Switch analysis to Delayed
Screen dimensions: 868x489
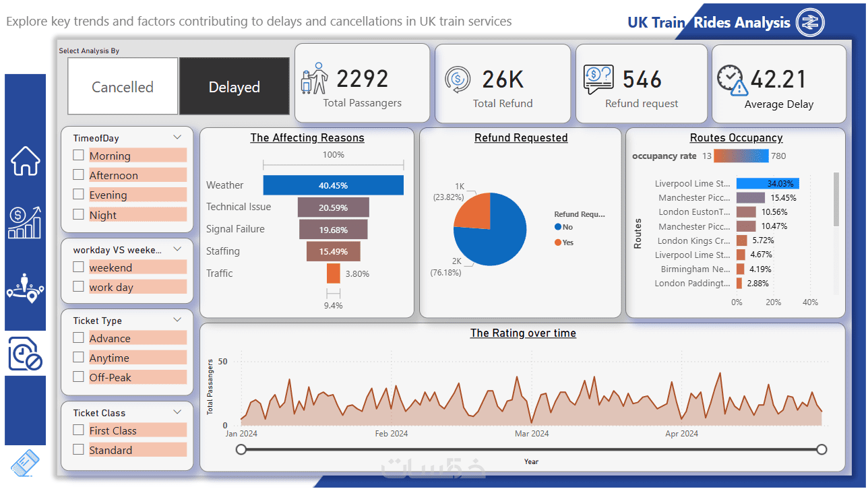click(235, 86)
